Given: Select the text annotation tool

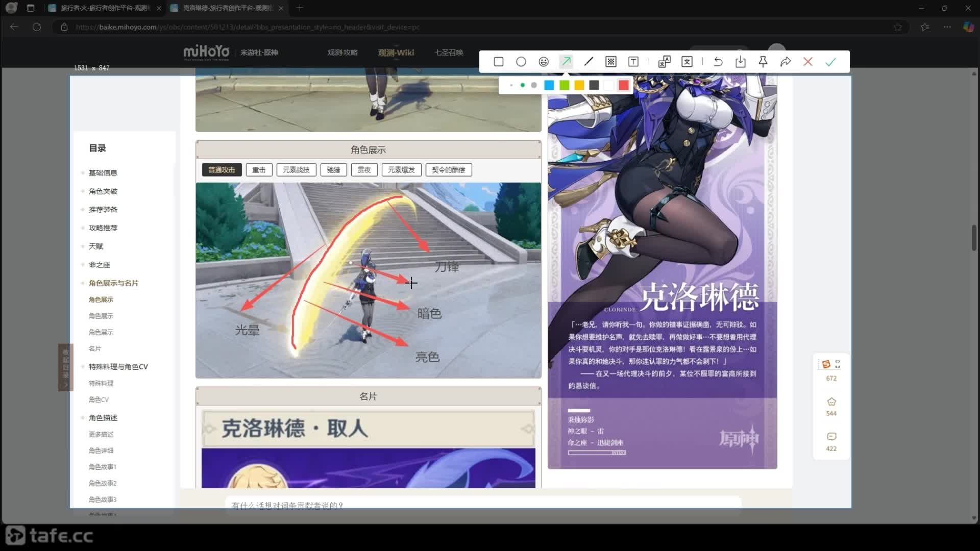Looking at the screenshot, I should point(633,62).
